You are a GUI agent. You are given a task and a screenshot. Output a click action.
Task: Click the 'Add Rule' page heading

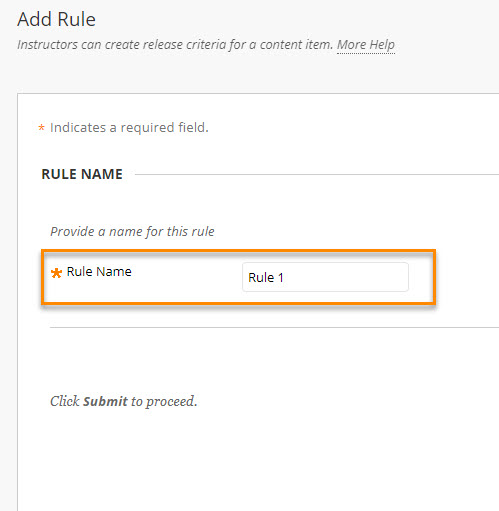coord(56,19)
